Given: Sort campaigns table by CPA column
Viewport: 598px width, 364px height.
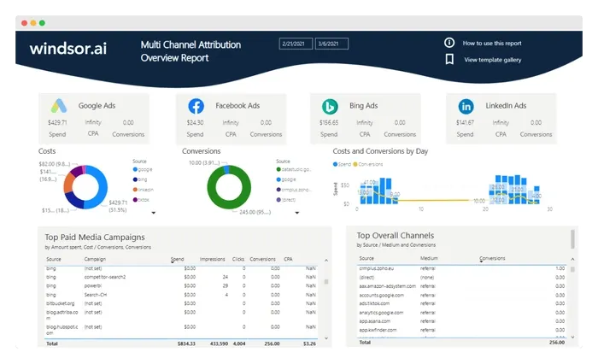Looking at the screenshot, I should click(x=289, y=259).
